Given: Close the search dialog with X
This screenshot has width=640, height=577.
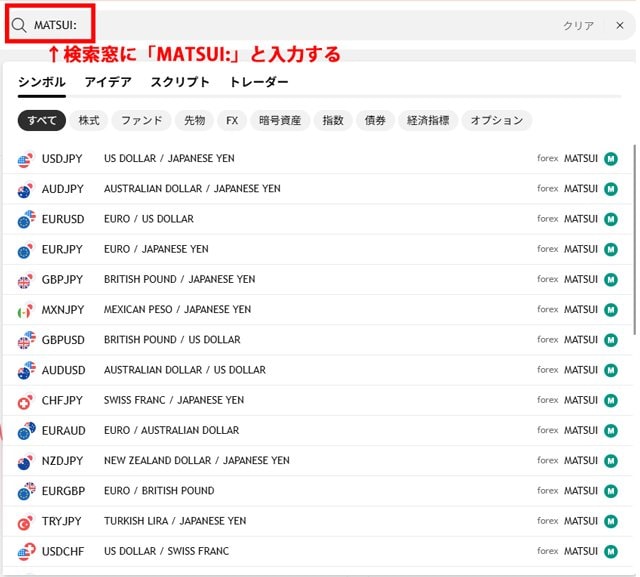Looking at the screenshot, I should pos(619,26).
